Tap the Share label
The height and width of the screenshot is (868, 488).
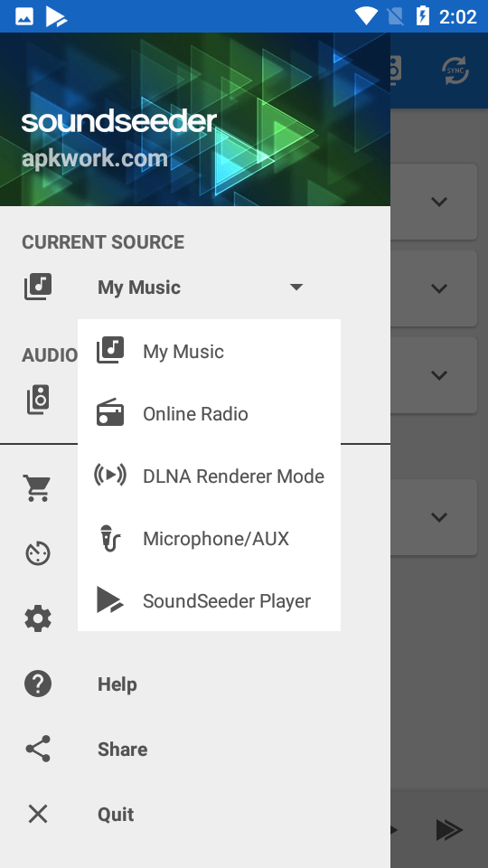(123, 750)
